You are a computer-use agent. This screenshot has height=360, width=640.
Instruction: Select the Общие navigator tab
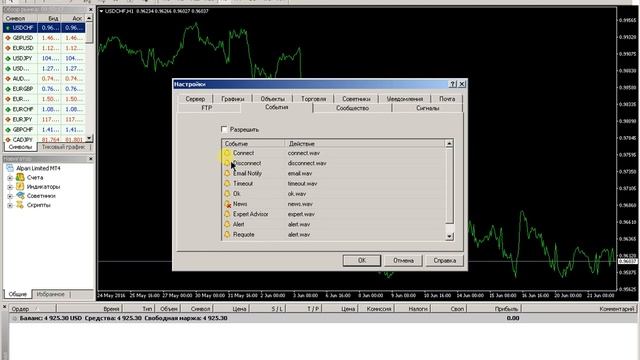pos(18,294)
